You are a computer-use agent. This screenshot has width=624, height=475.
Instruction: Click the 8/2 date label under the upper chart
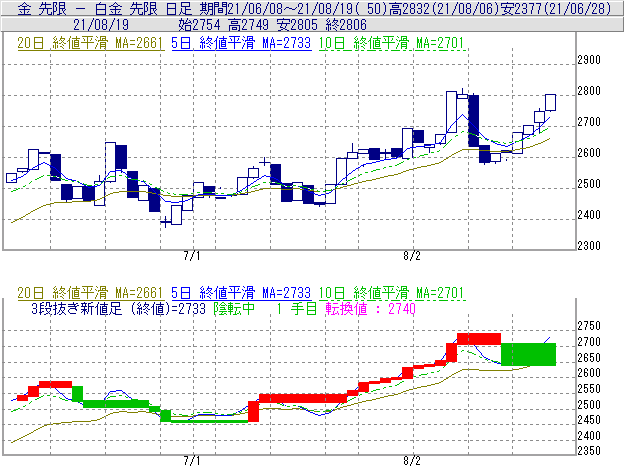[411, 256]
